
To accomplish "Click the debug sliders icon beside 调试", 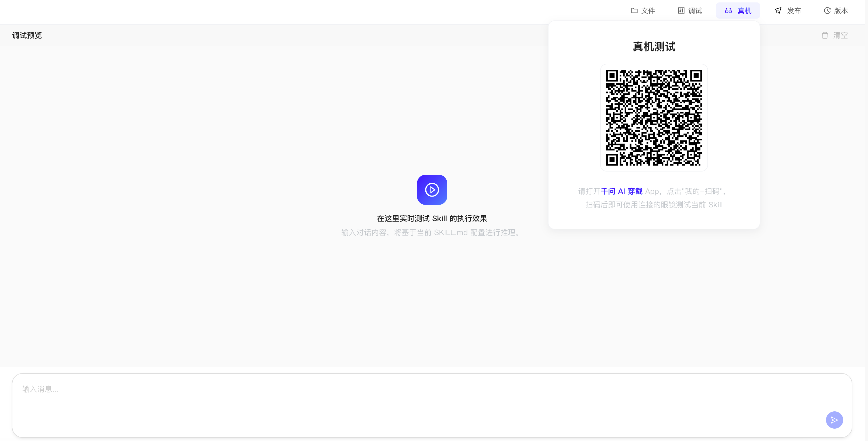I will click(x=681, y=11).
